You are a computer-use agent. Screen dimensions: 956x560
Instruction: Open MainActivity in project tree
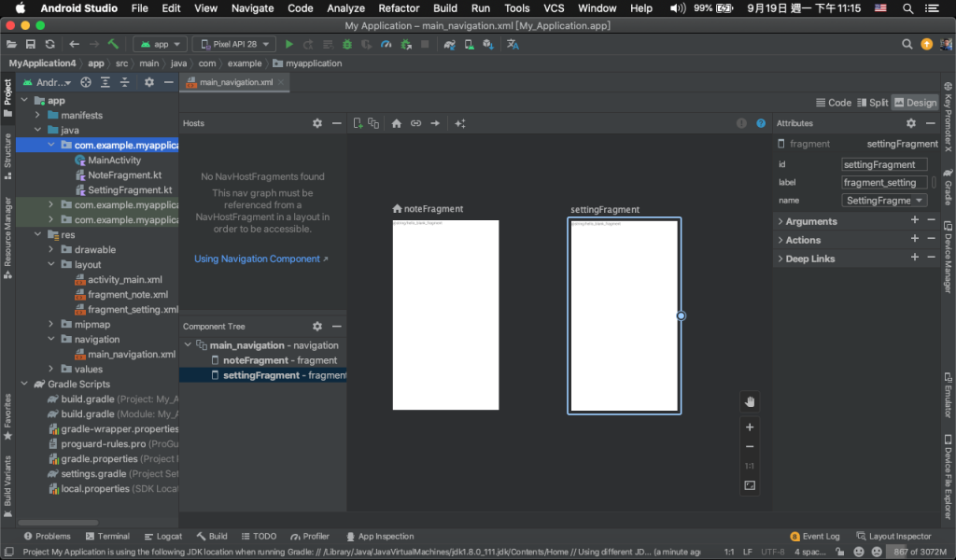coord(114,161)
